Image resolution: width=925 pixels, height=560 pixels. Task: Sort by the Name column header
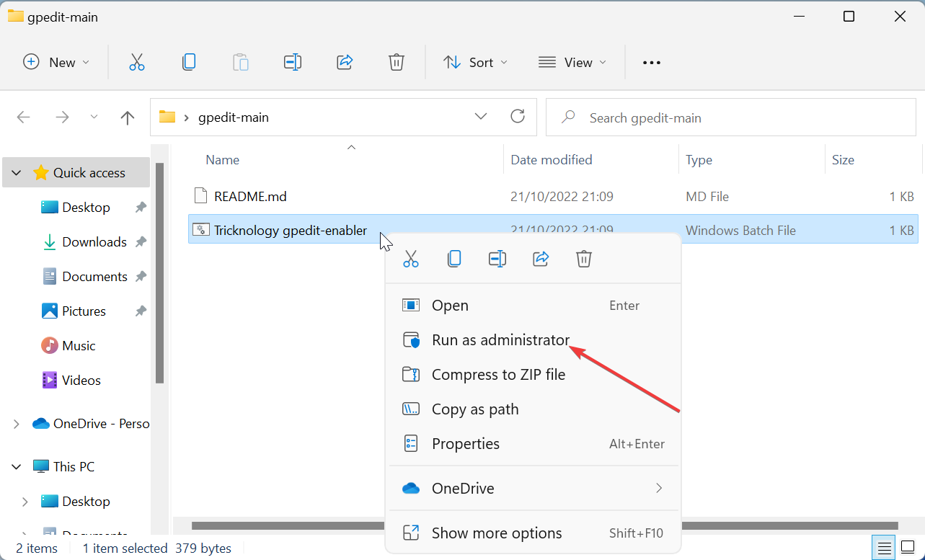[x=222, y=160]
